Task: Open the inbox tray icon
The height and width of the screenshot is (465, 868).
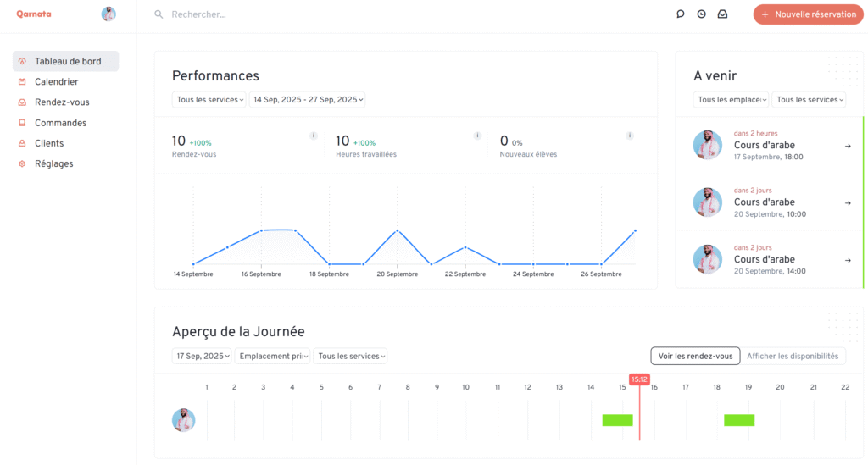Action: coord(722,14)
